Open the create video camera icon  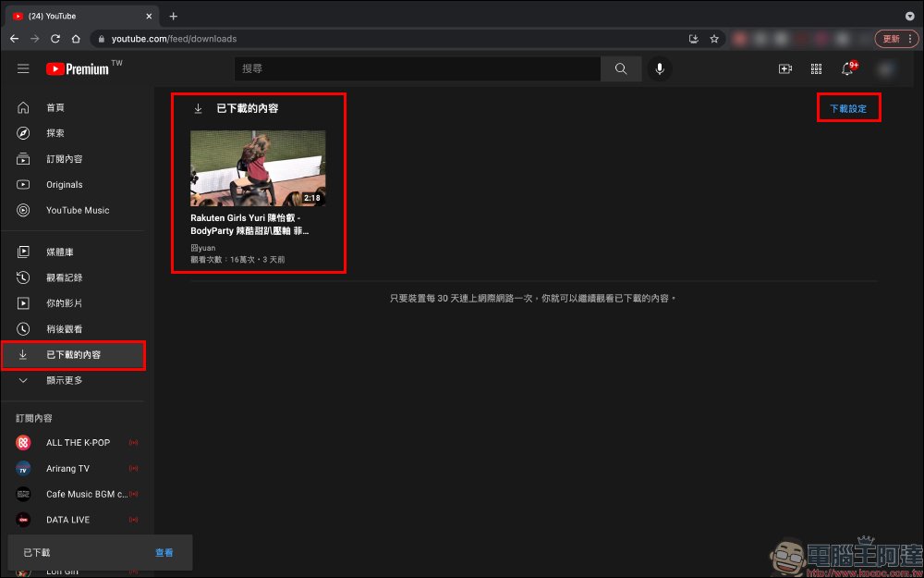(x=785, y=68)
